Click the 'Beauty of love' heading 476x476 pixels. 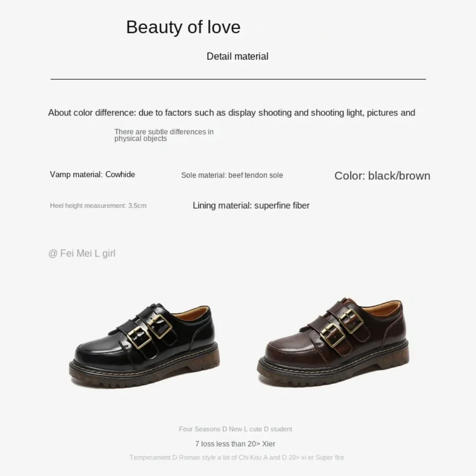tap(183, 27)
